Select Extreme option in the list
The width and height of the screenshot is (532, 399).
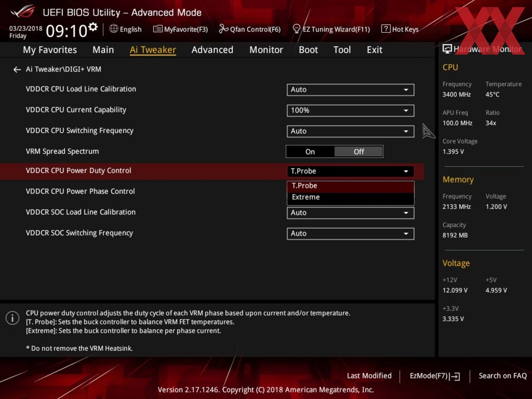[x=350, y=197]
